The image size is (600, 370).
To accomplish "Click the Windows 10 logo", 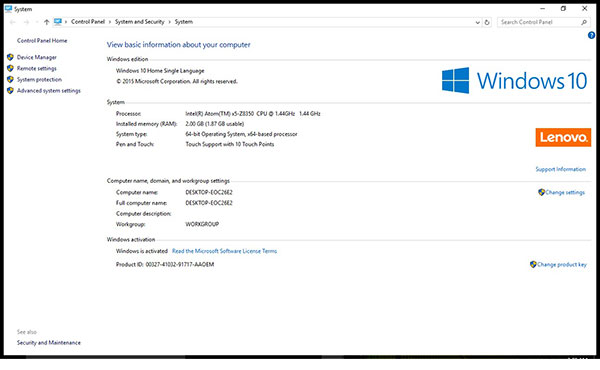I will click(514, 80).
